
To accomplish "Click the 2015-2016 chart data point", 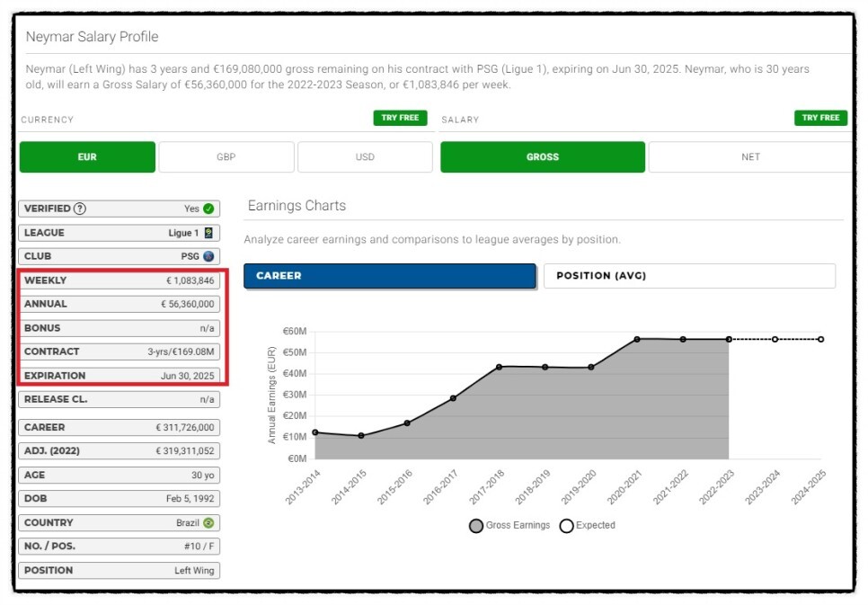I will (x=407, y=423).
